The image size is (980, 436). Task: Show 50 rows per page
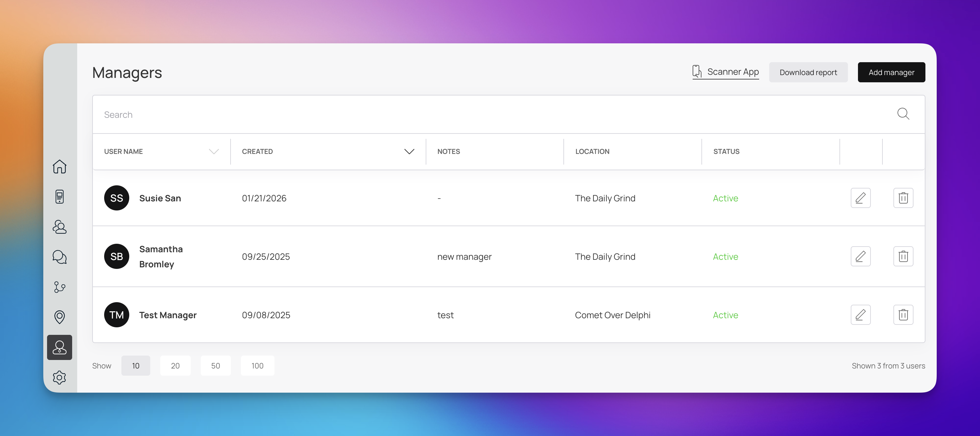tap(215, 366)
